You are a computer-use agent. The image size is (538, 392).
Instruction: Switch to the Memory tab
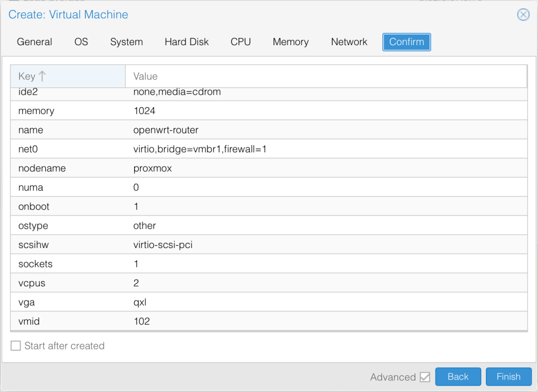290,42
